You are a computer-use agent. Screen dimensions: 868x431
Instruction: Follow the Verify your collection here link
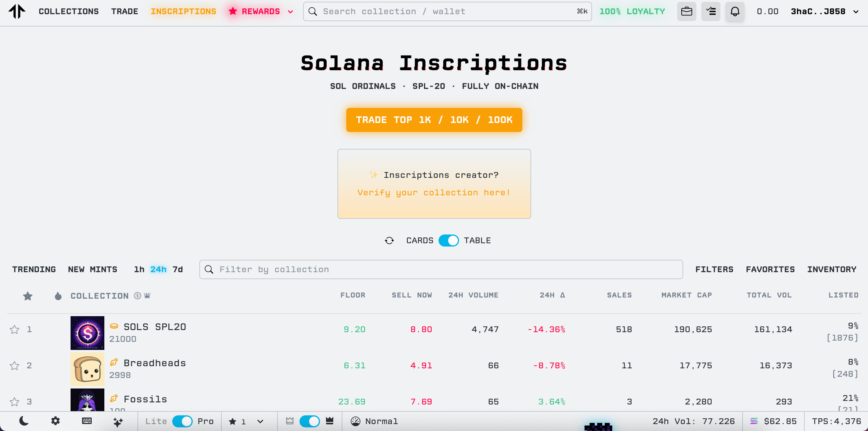coord(434,193)
